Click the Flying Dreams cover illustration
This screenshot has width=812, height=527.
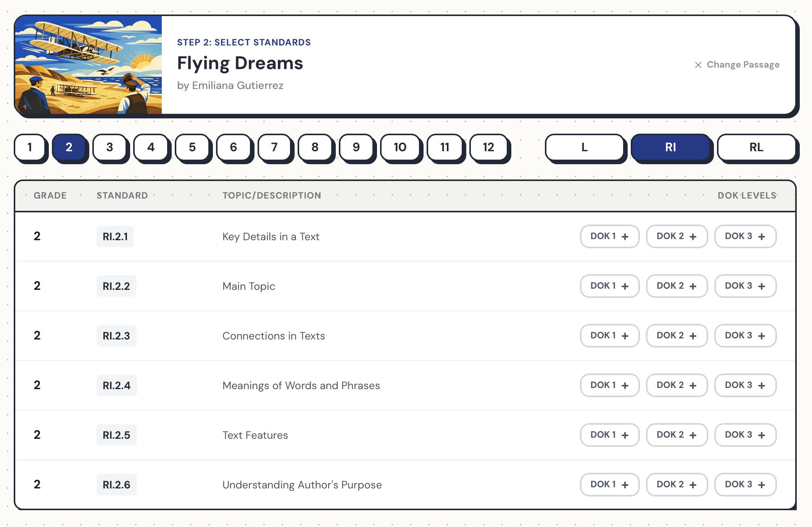click(89, 64)
